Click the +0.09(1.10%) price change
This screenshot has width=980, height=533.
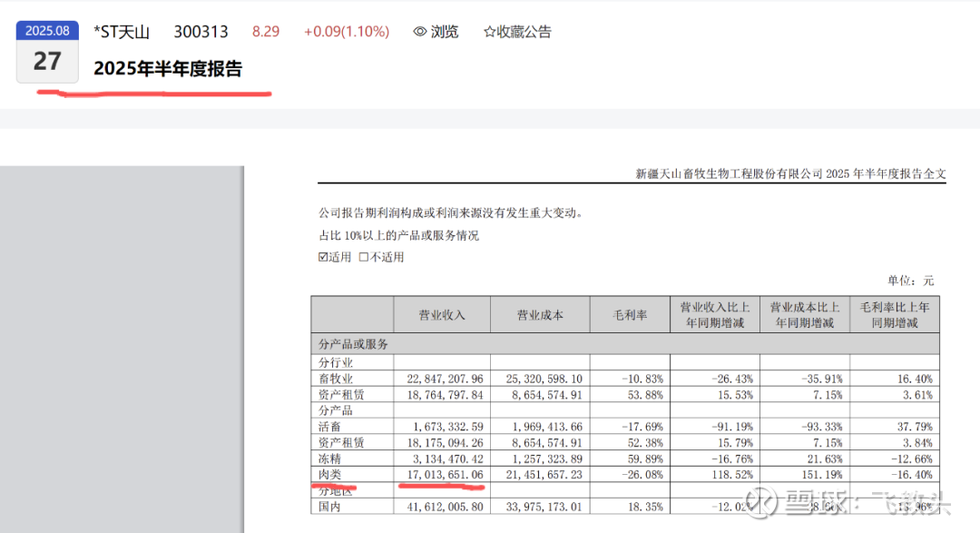[x=346, y=32]
